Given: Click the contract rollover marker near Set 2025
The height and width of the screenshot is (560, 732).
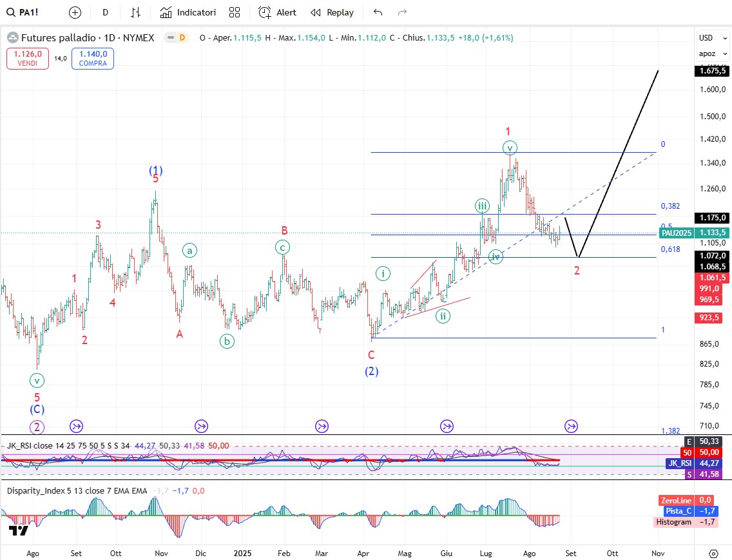Looking at the screenshot, I should [x=571, y=426].
